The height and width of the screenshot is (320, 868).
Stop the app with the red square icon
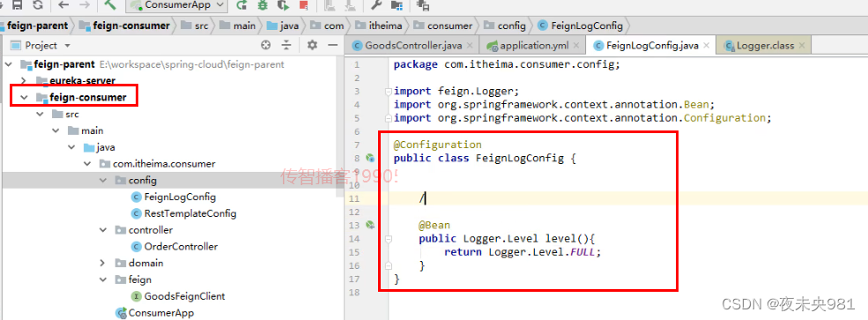(x=303, y=5)
